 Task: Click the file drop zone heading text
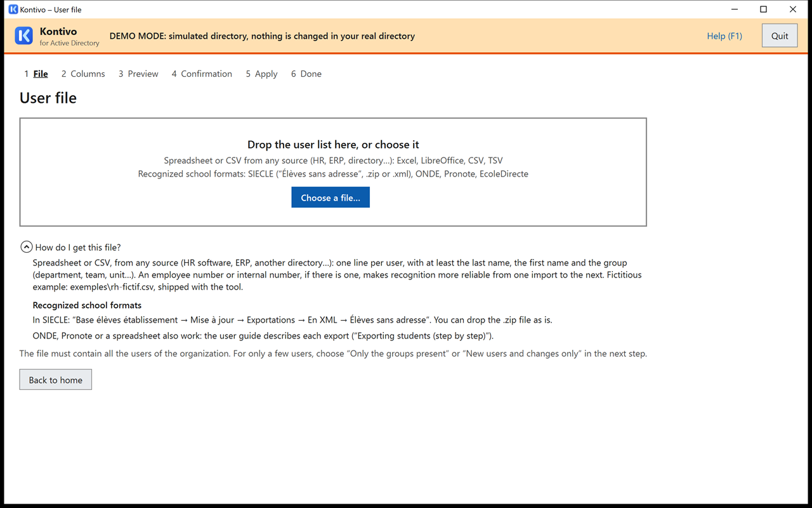(333, 145)
